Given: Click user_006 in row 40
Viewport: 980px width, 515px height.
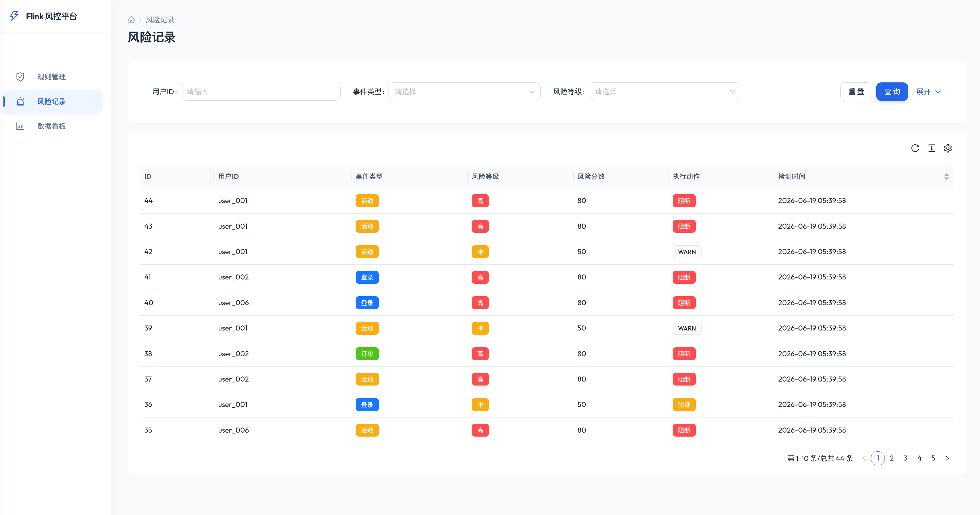Looking at the screenshot, I should tap(233, 303).
